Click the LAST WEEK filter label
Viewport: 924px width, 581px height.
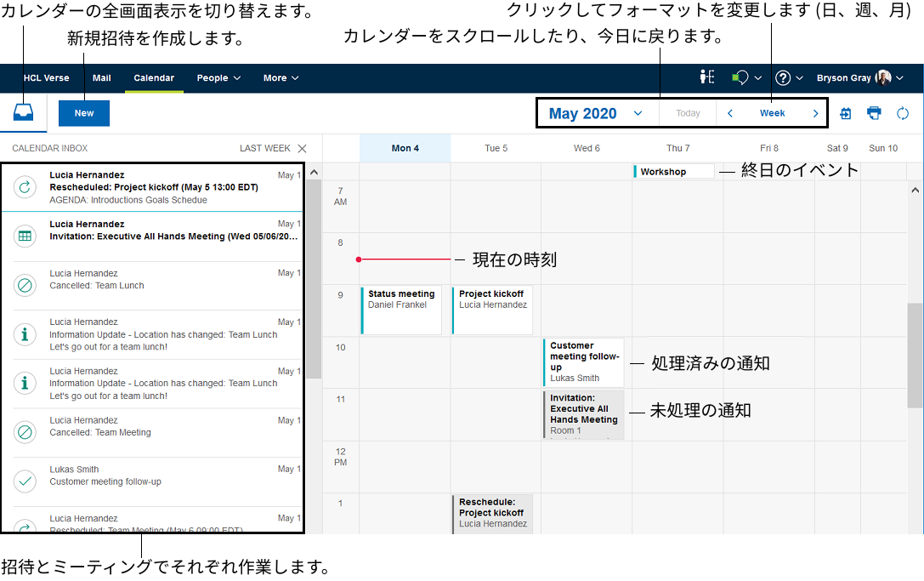click(265, 149)
